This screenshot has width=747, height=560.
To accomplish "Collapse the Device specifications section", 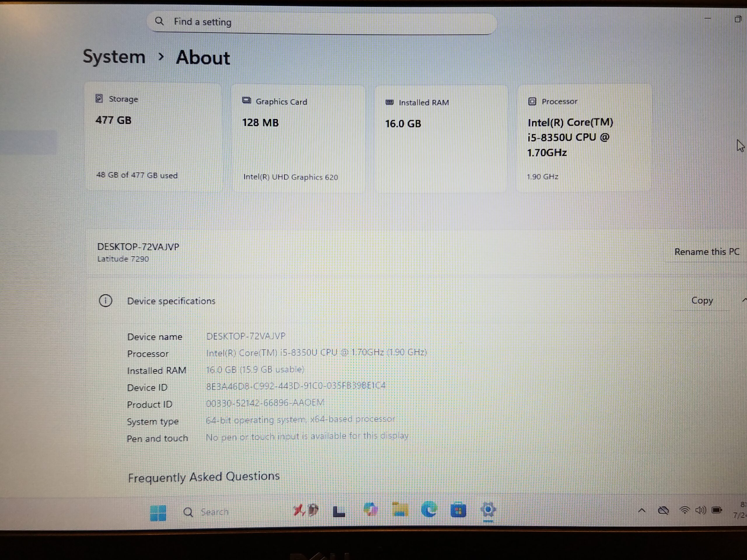I will 744,300.
